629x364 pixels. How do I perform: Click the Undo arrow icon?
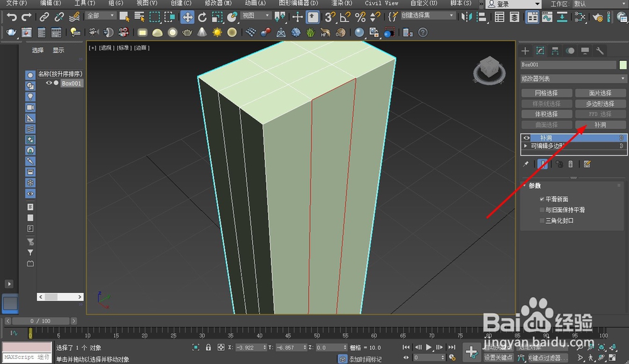click(x=11, y=17)
